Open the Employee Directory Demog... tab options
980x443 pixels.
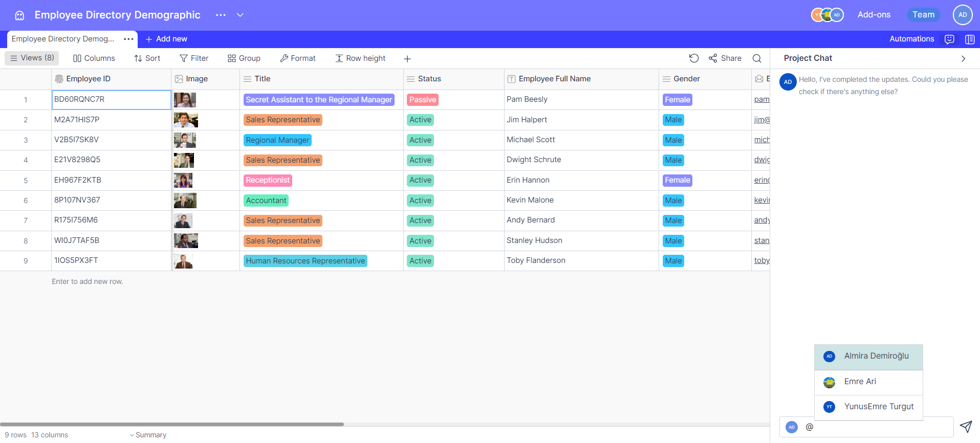pyautogui.click(x=128, y=39)
